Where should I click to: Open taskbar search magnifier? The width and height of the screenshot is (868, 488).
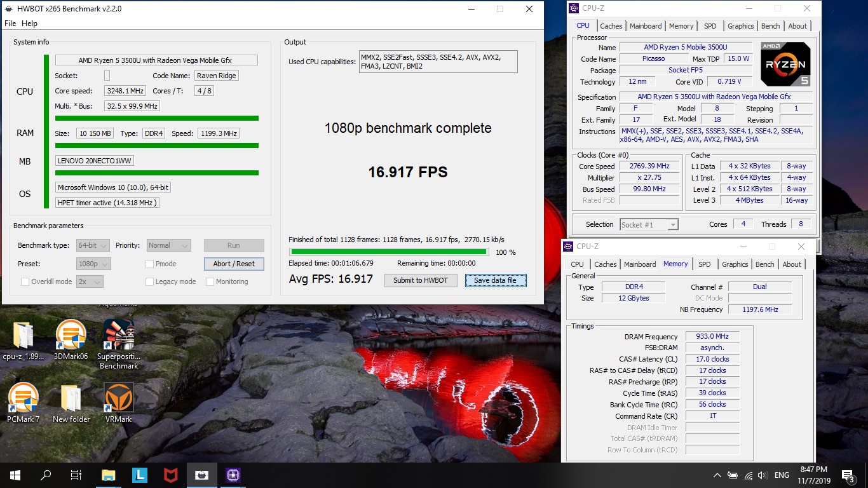[x=46, y=475]
